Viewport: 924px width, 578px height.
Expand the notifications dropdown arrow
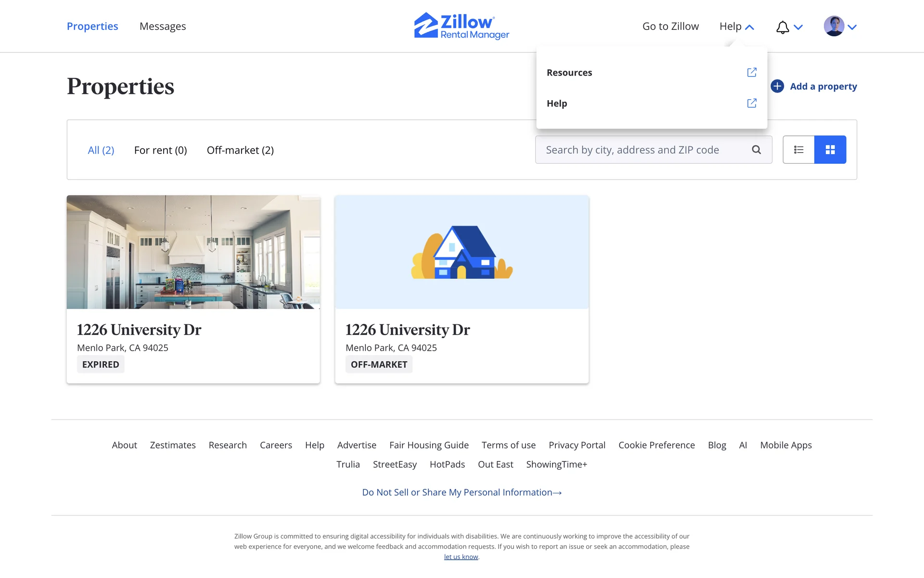pos(798,27)
